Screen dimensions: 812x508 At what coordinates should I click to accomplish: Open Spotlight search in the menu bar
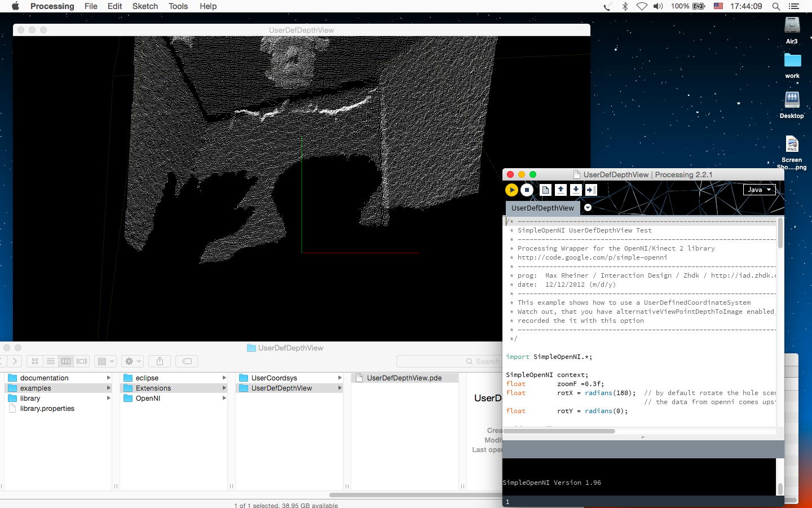click(776, 6)
